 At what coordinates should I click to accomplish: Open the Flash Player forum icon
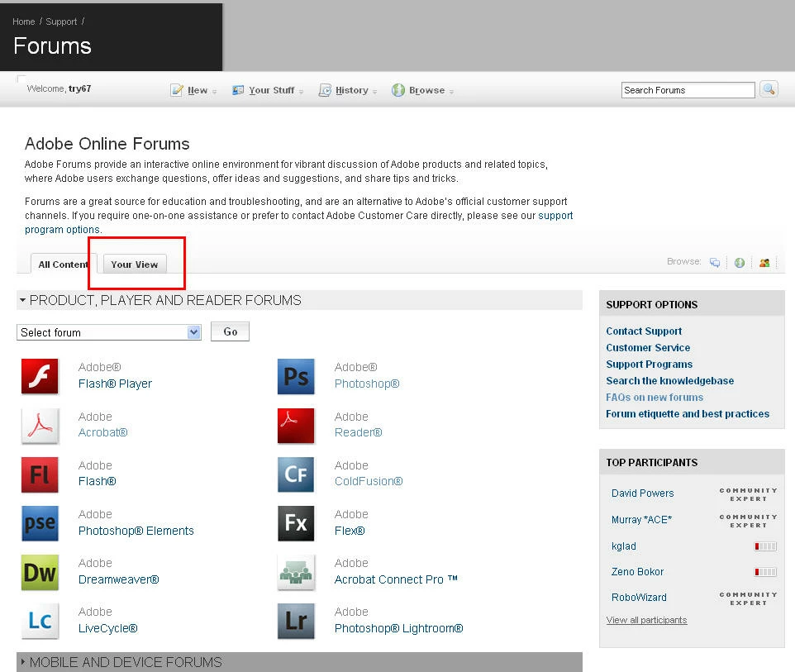coord(40,376)
